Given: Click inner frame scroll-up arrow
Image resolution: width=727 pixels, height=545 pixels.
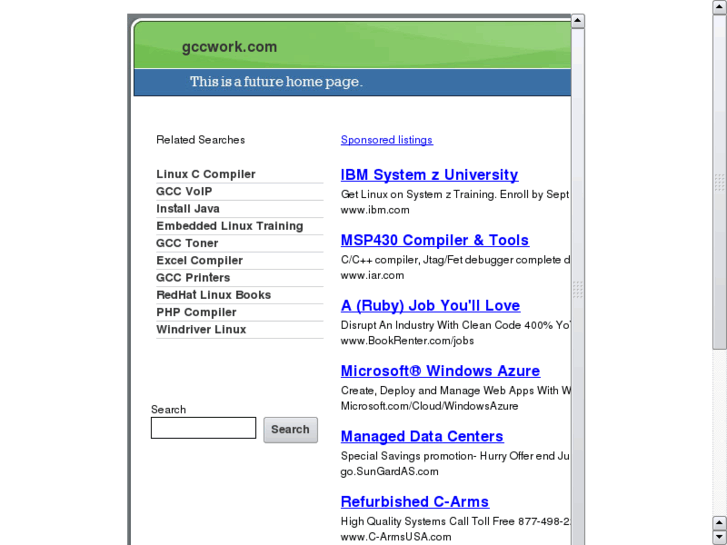Looking at the screenshot, I should [578, 21].
